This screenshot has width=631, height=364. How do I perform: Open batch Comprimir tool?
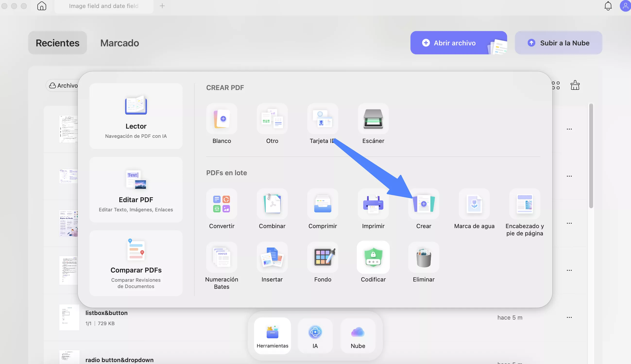(323, 204)
